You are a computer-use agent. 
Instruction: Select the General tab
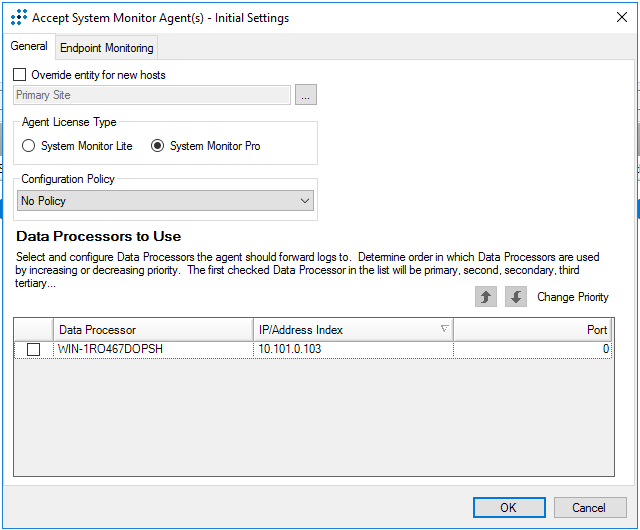[29, 46]
